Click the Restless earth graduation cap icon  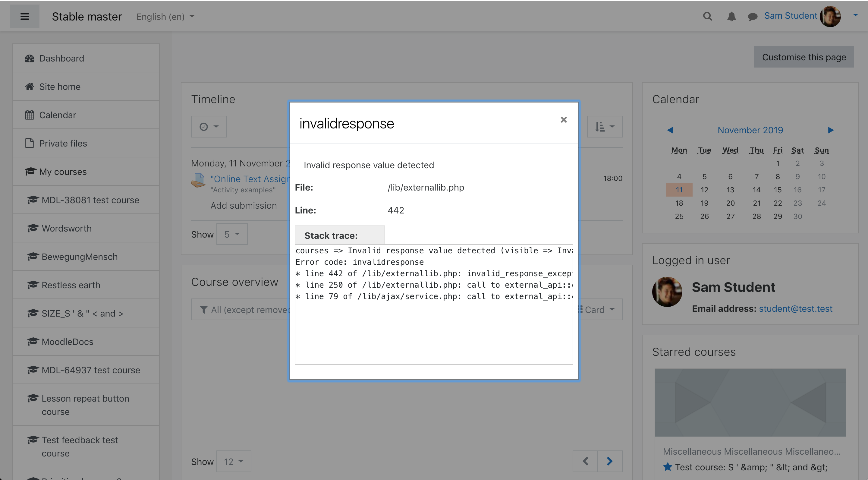tap(33, 285)
